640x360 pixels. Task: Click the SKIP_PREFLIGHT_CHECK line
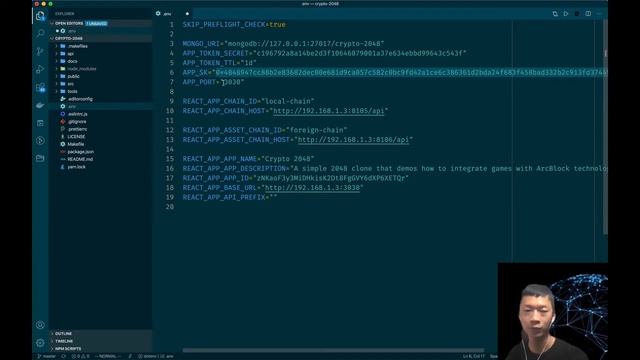234,24
